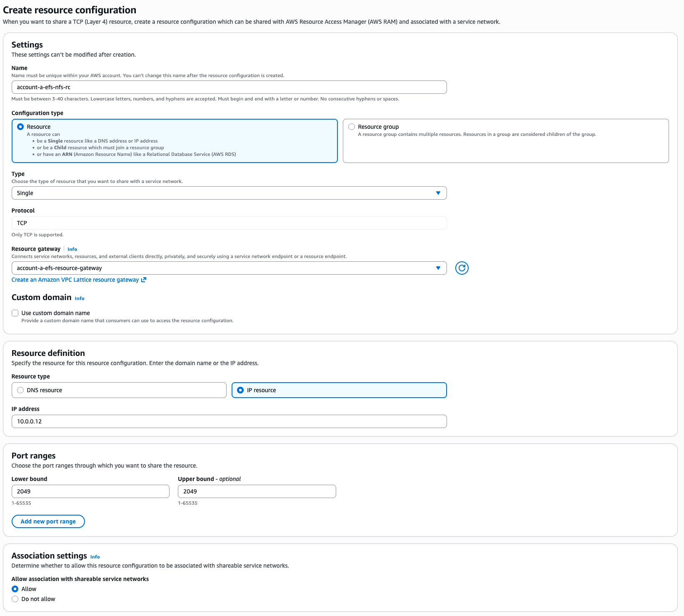Click Add new port range button
Screen dimensions: 684x616
[x=48, y=521]
